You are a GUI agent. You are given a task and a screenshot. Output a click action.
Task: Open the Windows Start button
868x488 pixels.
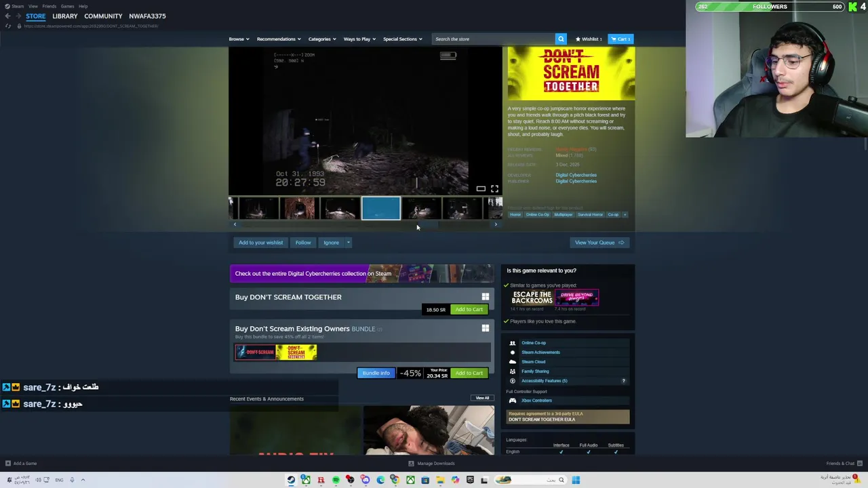point(576,480)
